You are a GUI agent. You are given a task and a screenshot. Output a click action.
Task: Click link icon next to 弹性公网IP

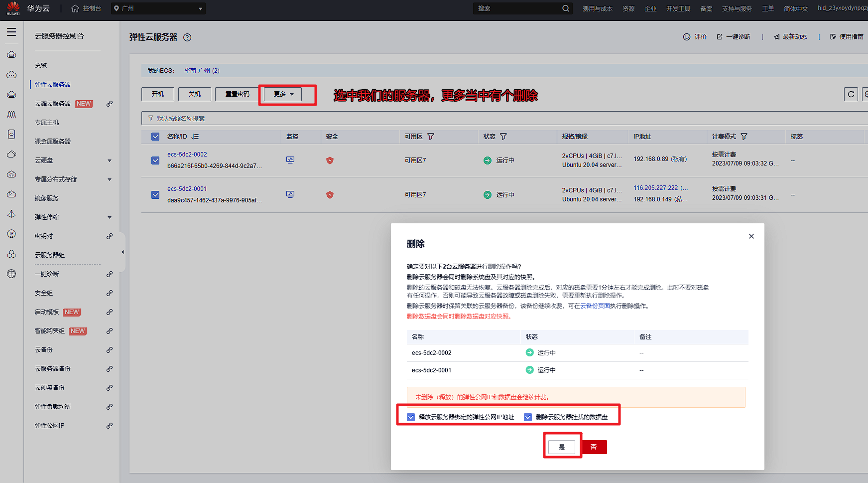click(110, 426)
